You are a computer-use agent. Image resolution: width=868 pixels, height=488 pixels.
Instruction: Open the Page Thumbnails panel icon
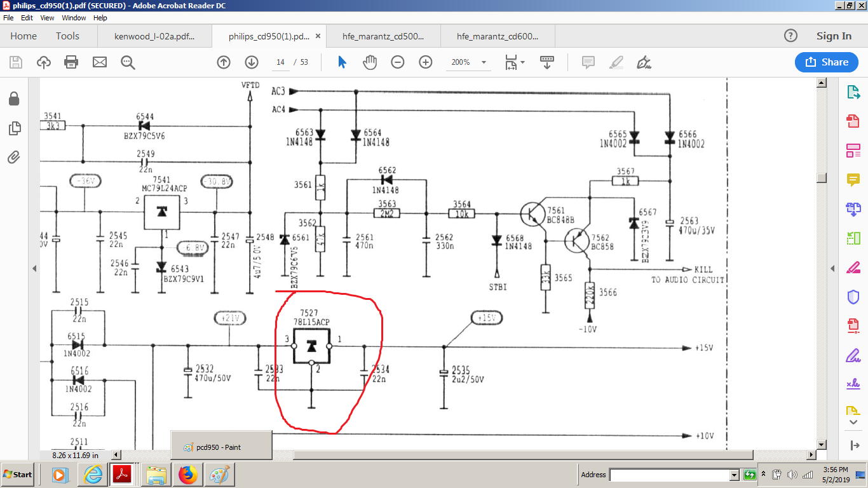coord(14,128)
